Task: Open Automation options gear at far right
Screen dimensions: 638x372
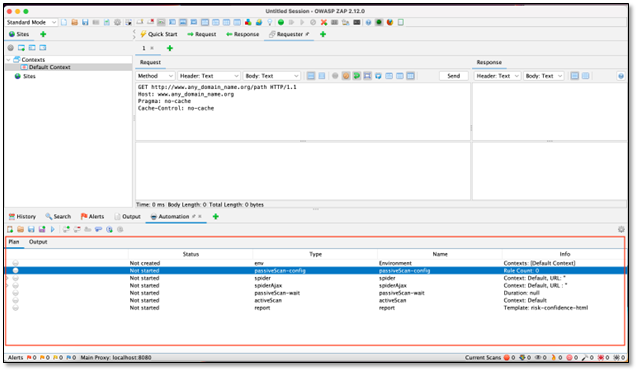Action: [621, 230]
